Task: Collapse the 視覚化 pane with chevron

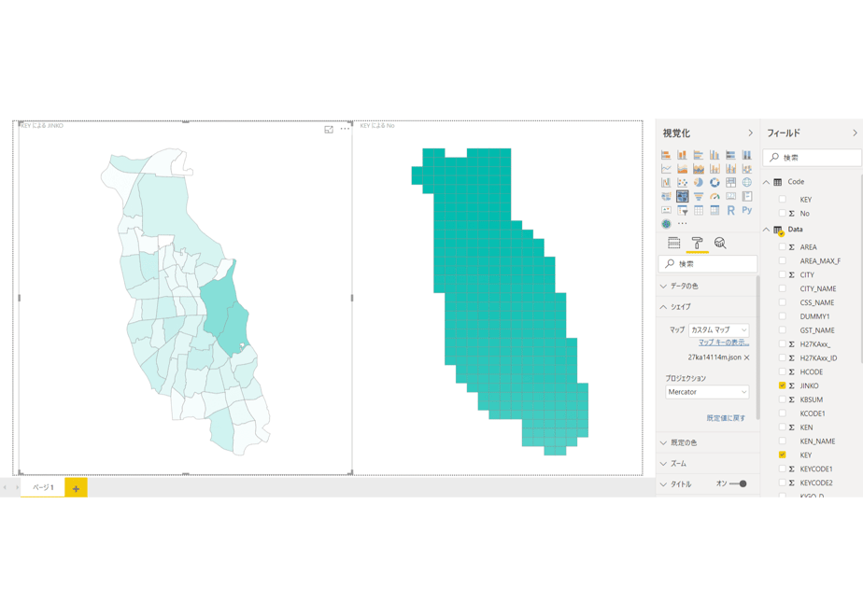Action: tap(750, 133)
